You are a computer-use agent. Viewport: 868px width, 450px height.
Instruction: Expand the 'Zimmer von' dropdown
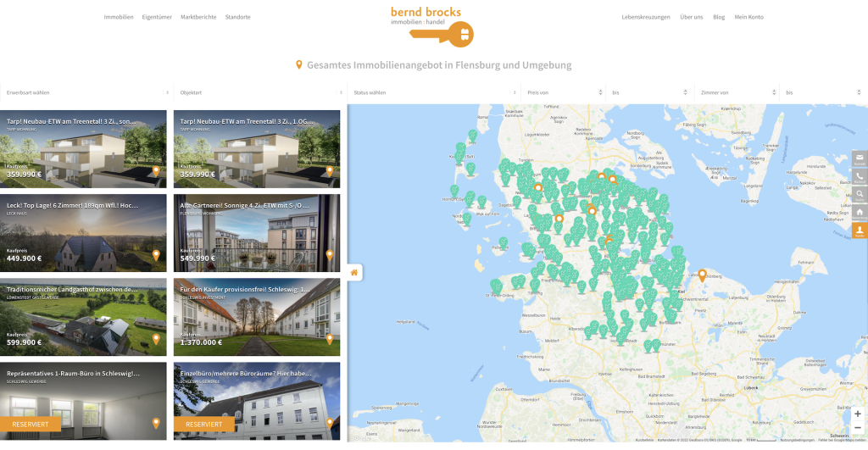pos(736,92)
